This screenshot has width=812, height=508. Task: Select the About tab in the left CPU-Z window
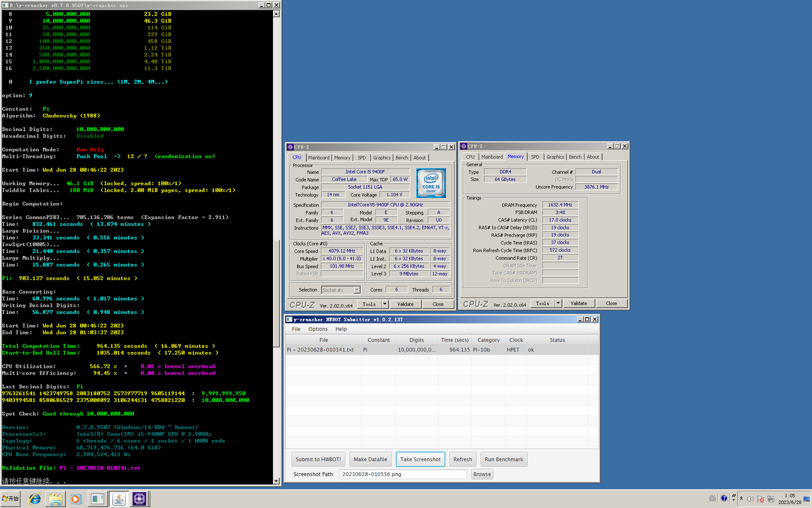420,158
